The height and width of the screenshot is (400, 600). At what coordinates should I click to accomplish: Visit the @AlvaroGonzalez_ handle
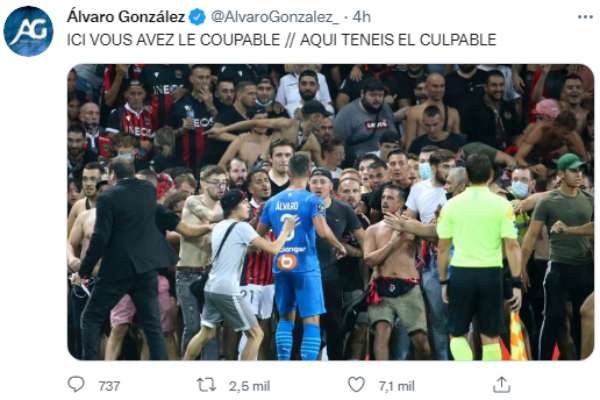point(275,17)
